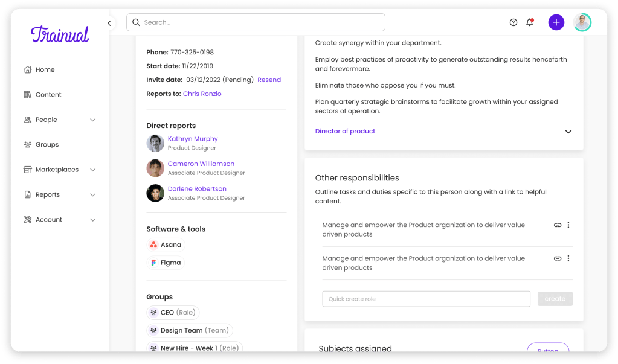Image resolution: width=618 pixels, height=364 pixels.
Task: Click the Trainual logo
Action: click(60, 34)
